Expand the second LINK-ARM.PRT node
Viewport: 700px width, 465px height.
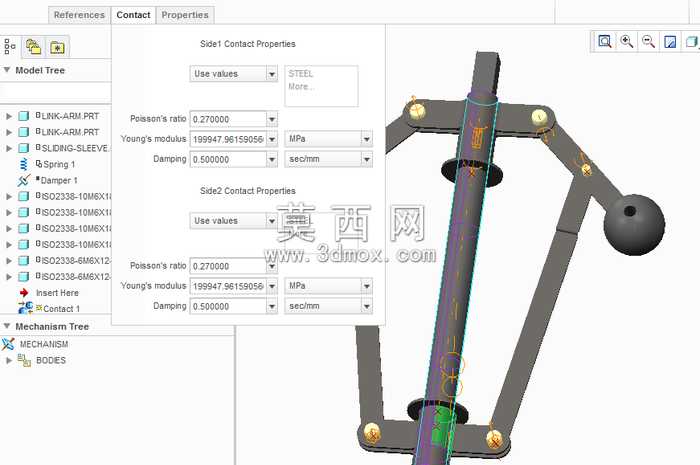(x=8, y=132)
